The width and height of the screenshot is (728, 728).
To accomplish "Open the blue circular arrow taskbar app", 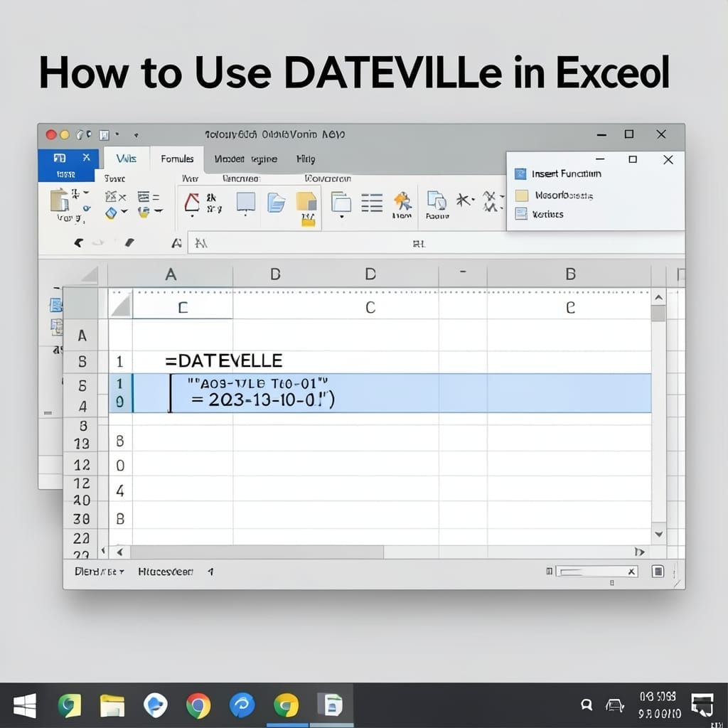I will click(x=242, y=705).
